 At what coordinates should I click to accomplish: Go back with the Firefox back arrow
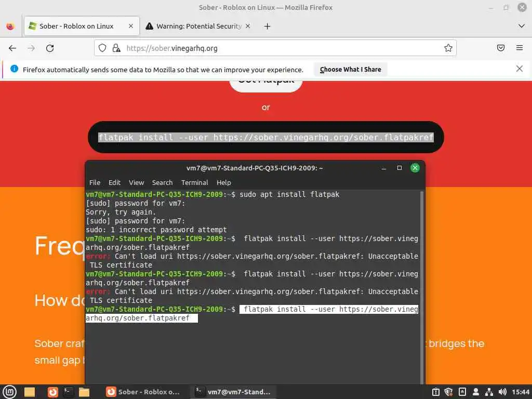click(x=12, y=48)
